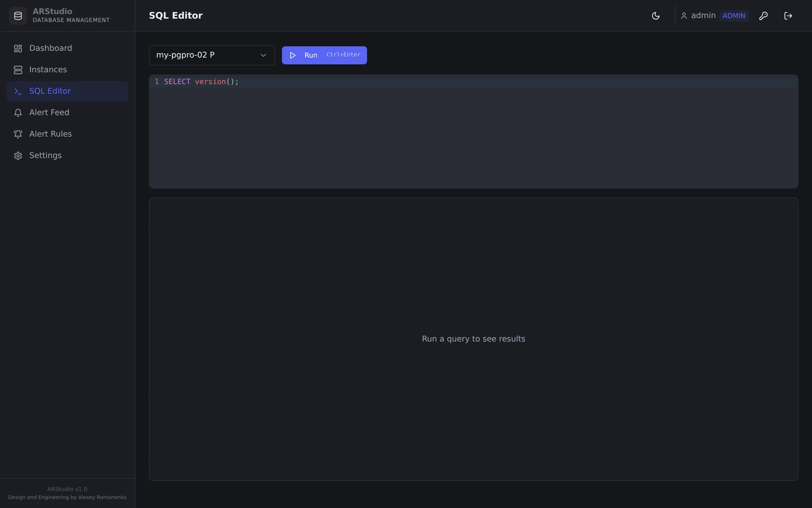Click the admin user profile icon
The width and height of the screenshot is (812, 508).
(x=684, y=16)
